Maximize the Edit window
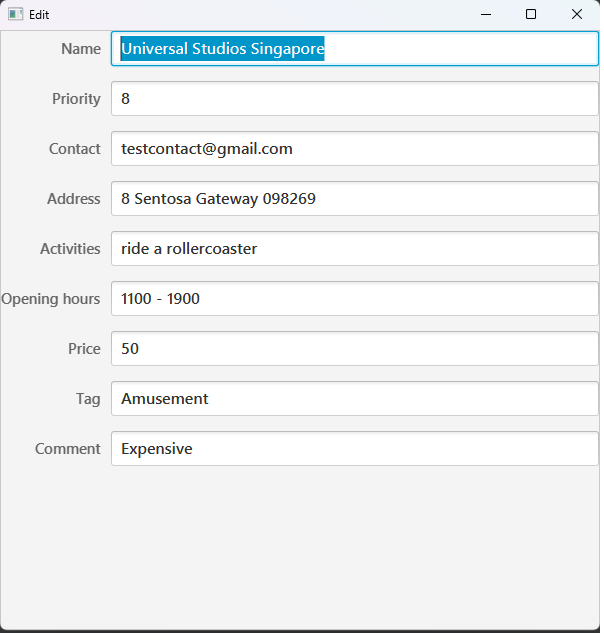 click(531, 15)
